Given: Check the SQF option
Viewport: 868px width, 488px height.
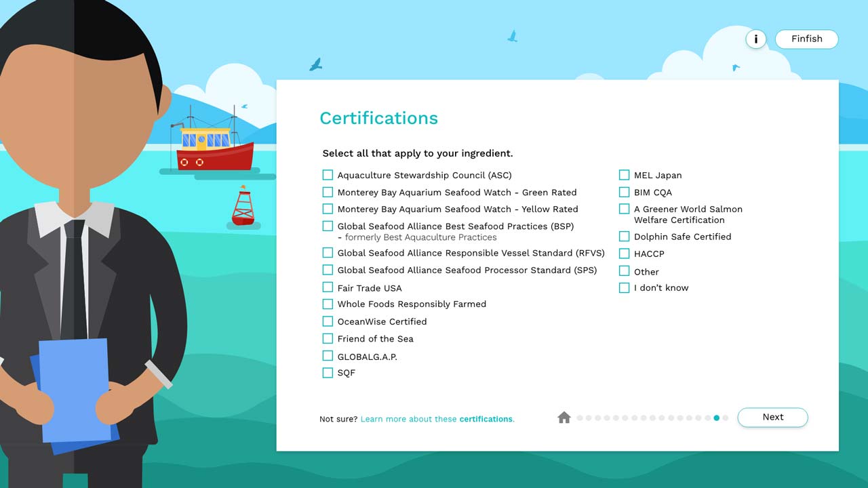Looking at the screenshot, I should [328, 373].
